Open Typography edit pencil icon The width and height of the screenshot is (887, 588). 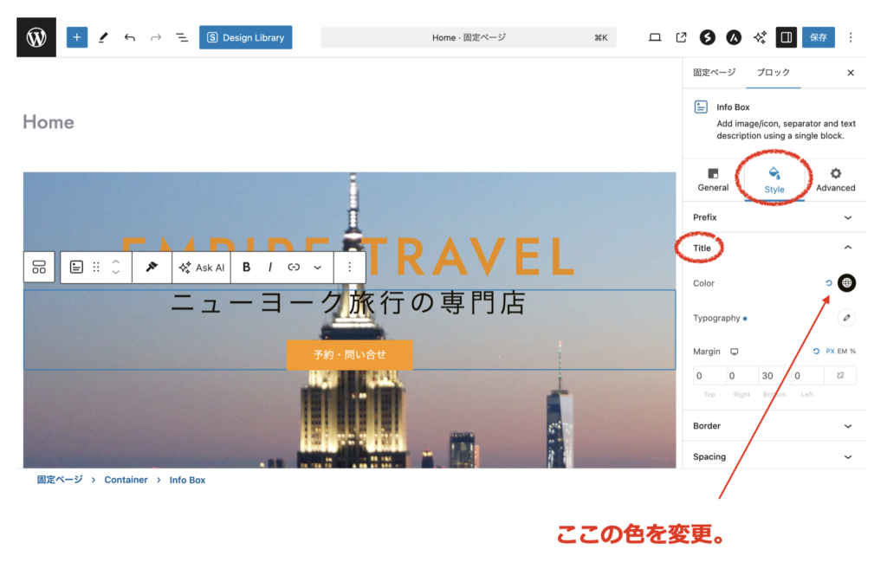coord(846,318)
